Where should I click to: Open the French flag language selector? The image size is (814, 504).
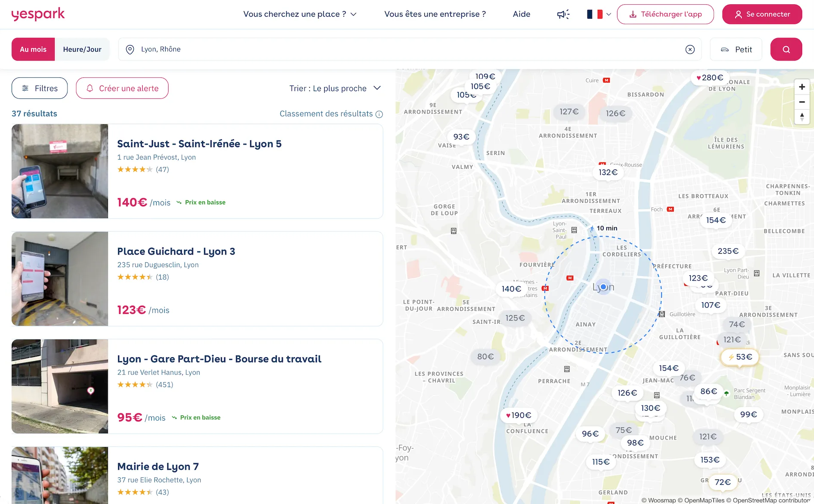(x=599, y=14)
